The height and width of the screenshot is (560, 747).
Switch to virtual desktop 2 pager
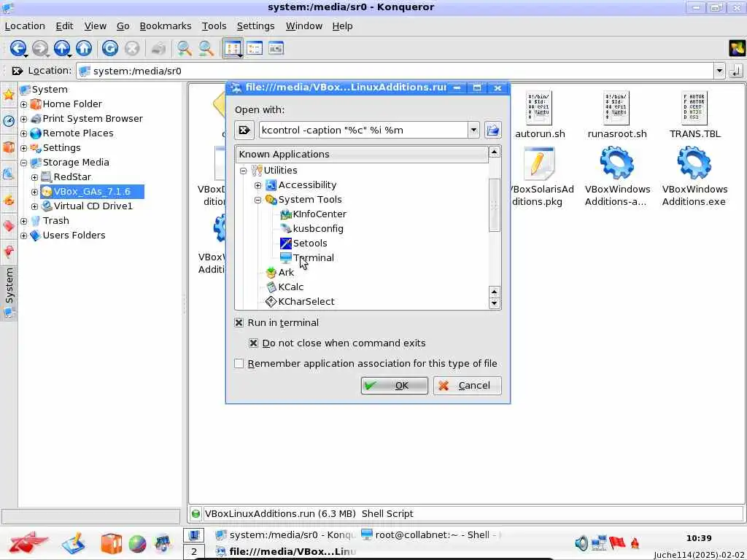194,552
